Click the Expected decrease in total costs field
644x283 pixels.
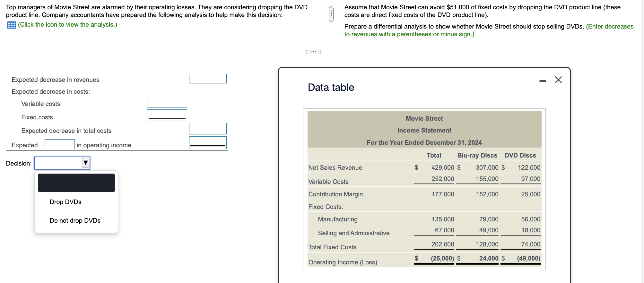coord(208,129)
